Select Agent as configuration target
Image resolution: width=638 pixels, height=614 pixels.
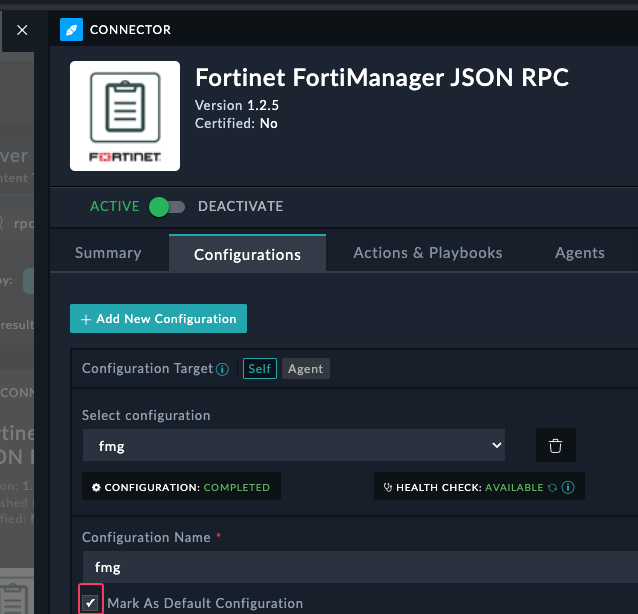[305, 369]
